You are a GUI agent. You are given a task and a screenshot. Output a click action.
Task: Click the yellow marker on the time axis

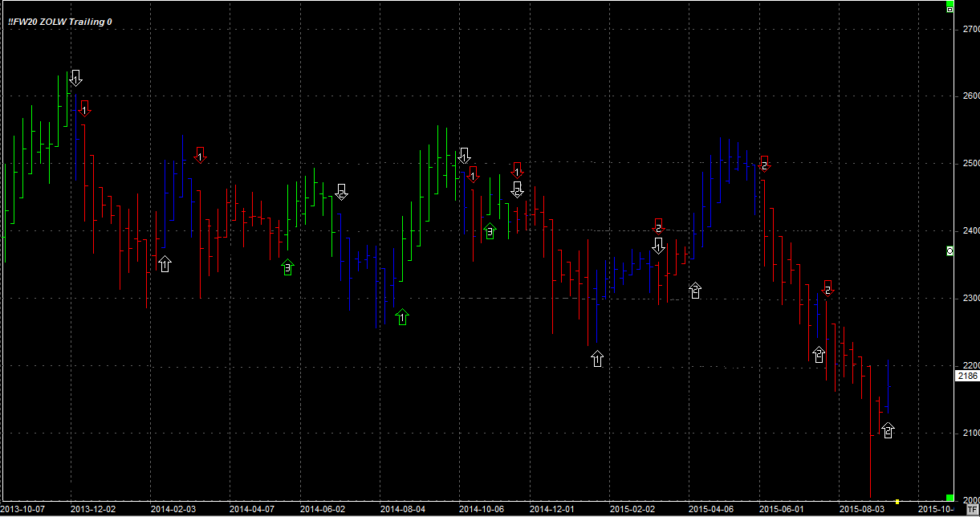[x=897, y=501]
